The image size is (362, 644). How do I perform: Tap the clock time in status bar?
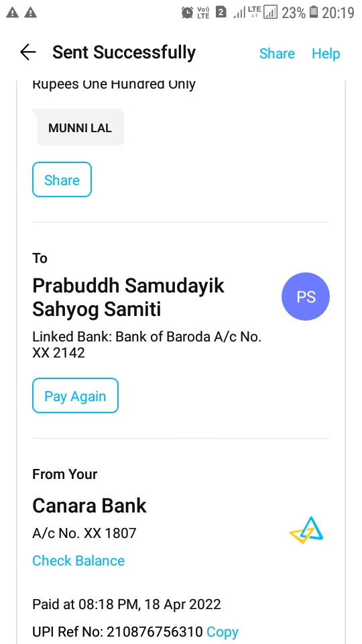[338, 13]
